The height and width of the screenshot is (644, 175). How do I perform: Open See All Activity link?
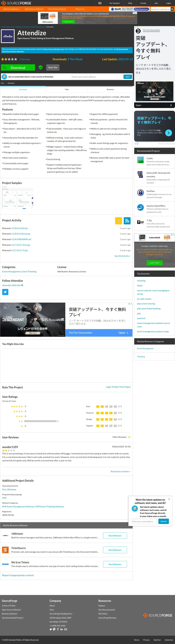click(122, 256)
